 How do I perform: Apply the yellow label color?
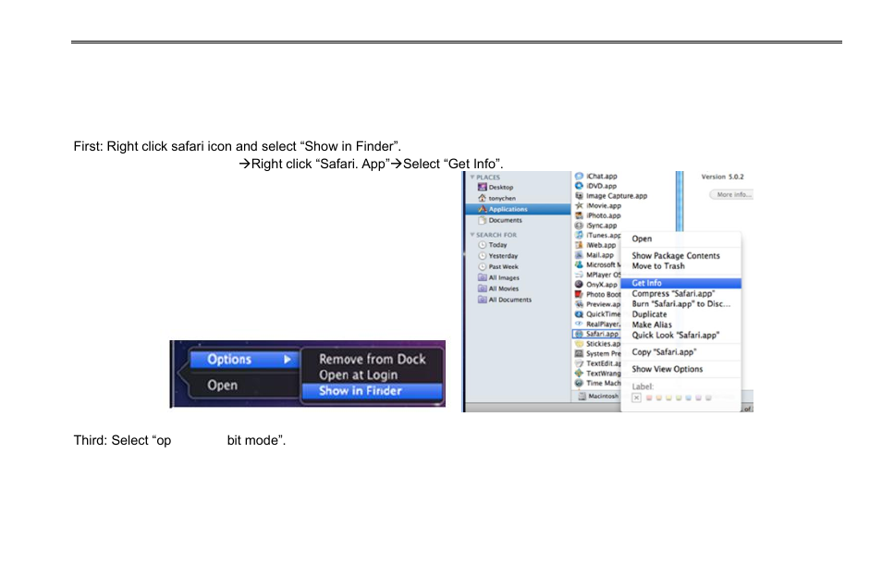coord(668,398)
